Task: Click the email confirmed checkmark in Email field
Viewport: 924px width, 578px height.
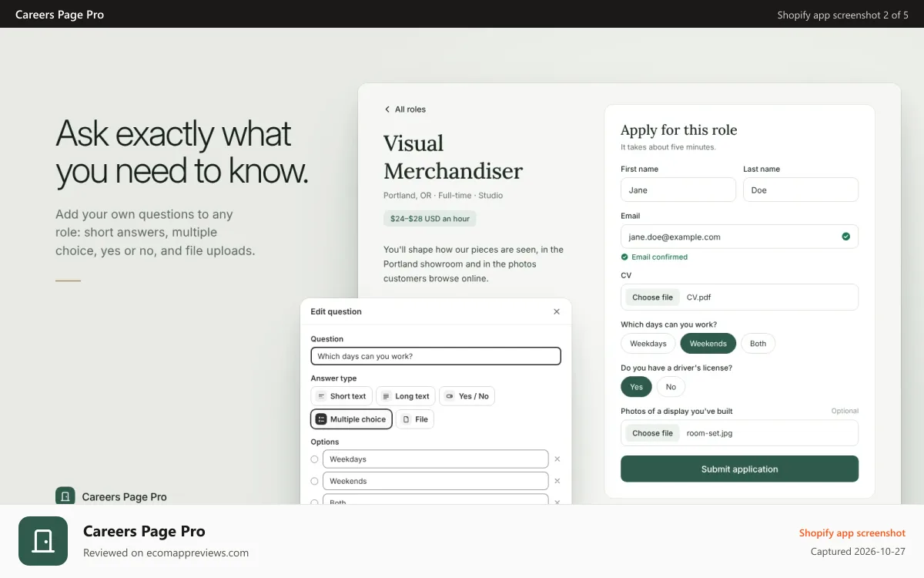Action: (845, 237)
